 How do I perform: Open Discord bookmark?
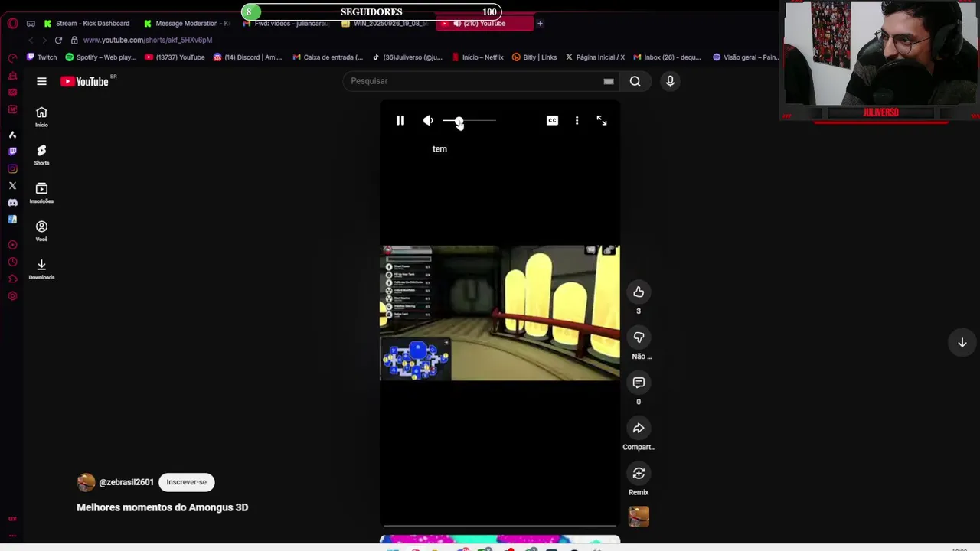click(x=247, y=57)
